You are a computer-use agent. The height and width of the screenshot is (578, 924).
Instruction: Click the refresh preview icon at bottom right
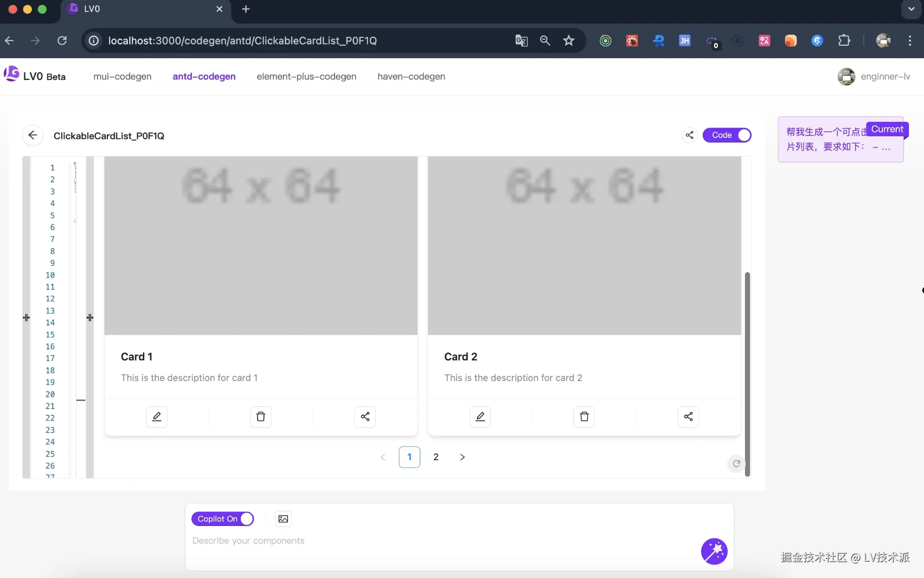(736, 464)
